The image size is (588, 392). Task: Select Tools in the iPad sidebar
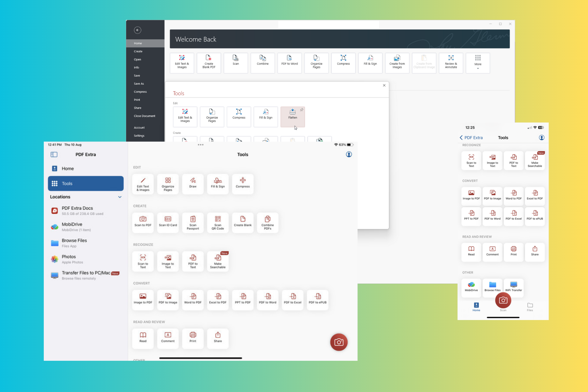(x=86, y=183)
